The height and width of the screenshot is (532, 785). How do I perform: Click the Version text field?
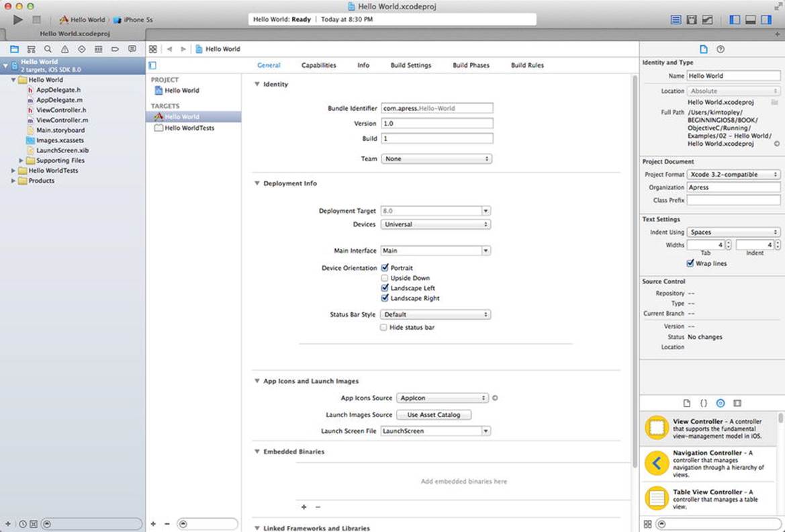tap(437, 123)
